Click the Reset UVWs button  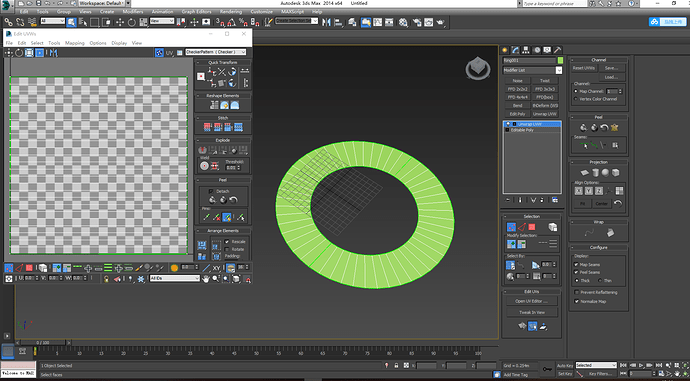(584, 68)
